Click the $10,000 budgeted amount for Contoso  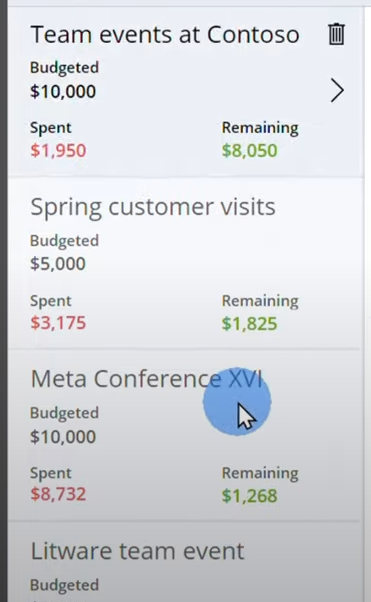(63, 91)
